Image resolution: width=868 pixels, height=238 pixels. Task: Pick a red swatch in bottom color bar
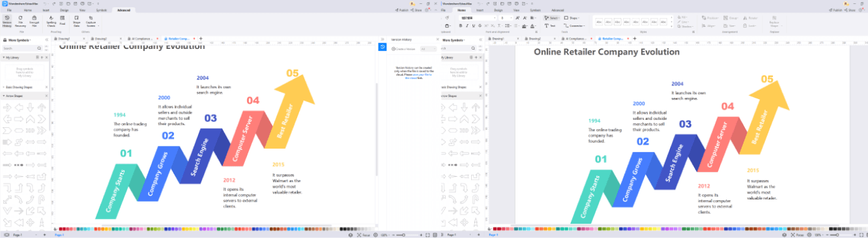click(x=61, y=229)
